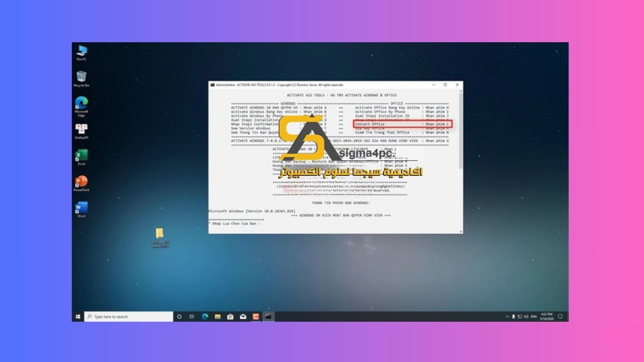This screenshot has width=644, height=362.
Task: Select the Recycle Bin desktop icon
Action: [81, 79]
